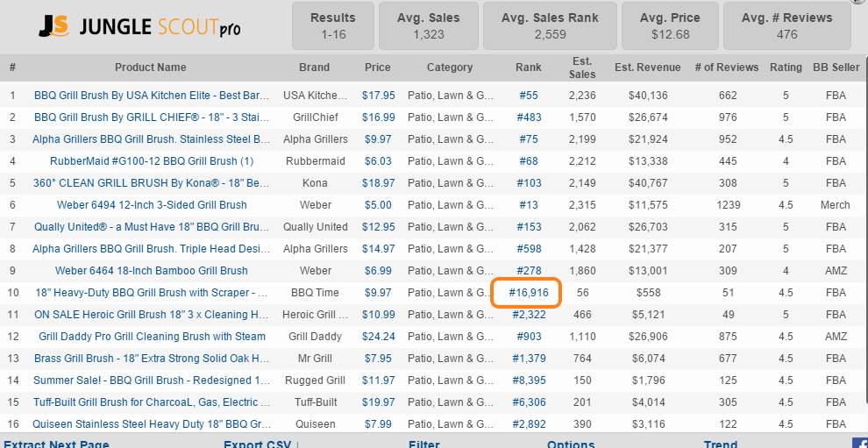This screenshot has width=868, height=448.
Task: Sort products by the Price column header
Action: tap(378, 68)
